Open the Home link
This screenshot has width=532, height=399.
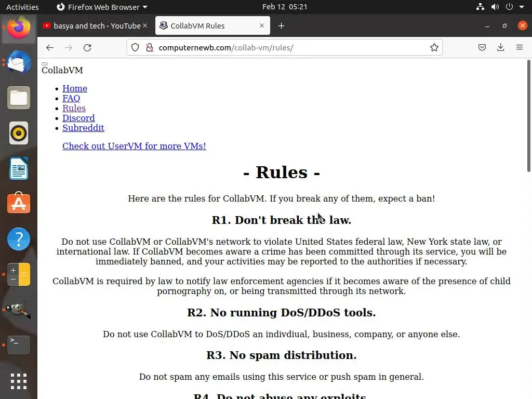tap(75, 88)
